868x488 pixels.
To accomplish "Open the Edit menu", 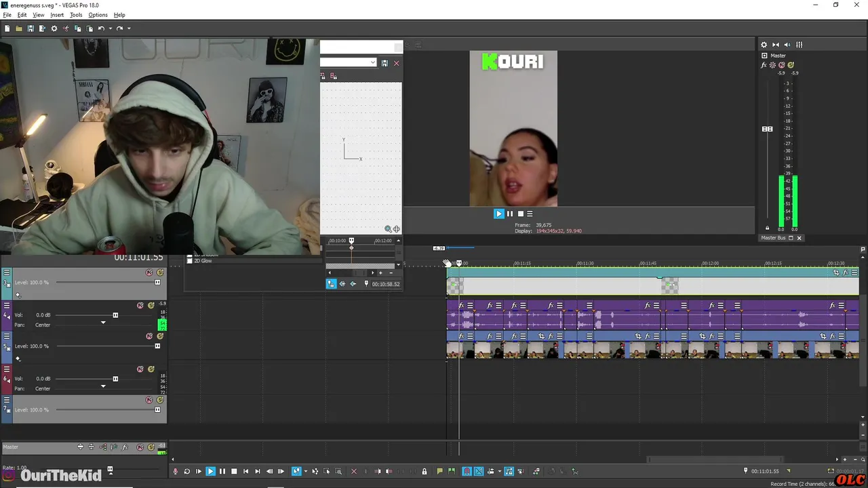I will point(22,15).
